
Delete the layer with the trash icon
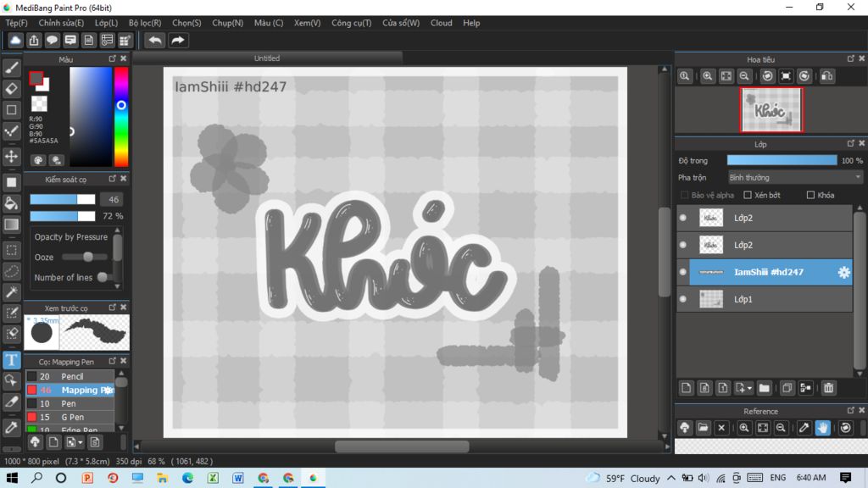pyautogui.click(x=829, y=388)
